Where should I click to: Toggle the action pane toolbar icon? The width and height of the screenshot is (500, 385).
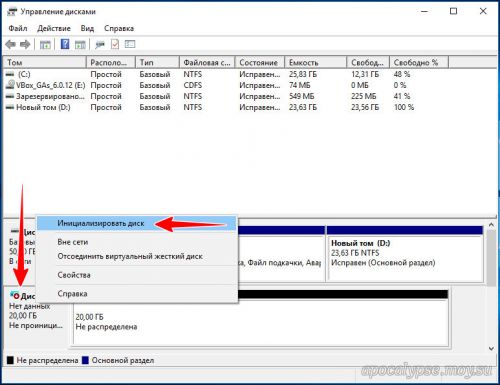tap(80, 44)
